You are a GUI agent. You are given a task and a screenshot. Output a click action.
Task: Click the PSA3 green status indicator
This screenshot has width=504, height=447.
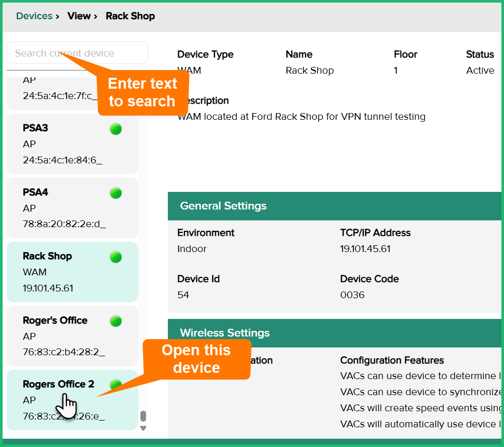[x=116, y=129]
